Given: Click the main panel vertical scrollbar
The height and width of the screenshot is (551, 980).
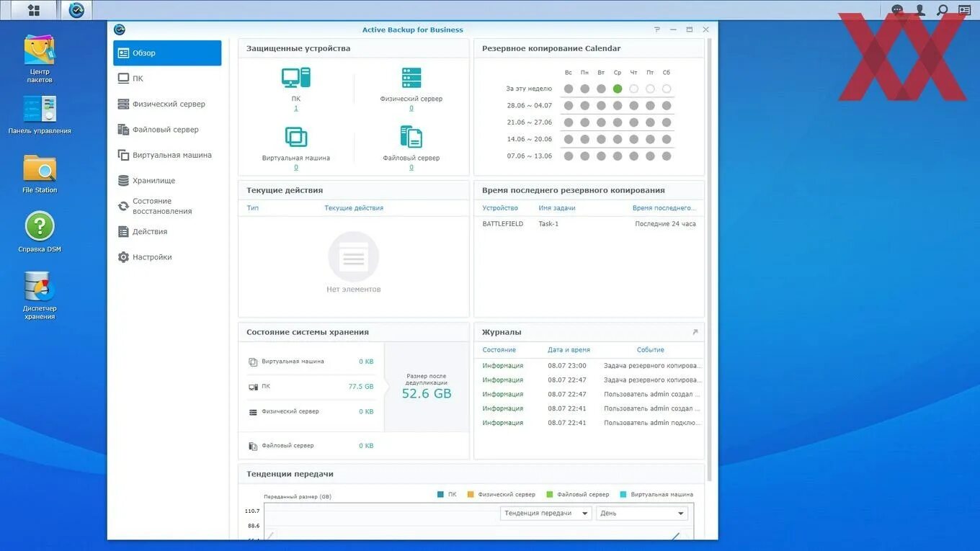Looking at the screenshot, I should [x=710, y=259].
